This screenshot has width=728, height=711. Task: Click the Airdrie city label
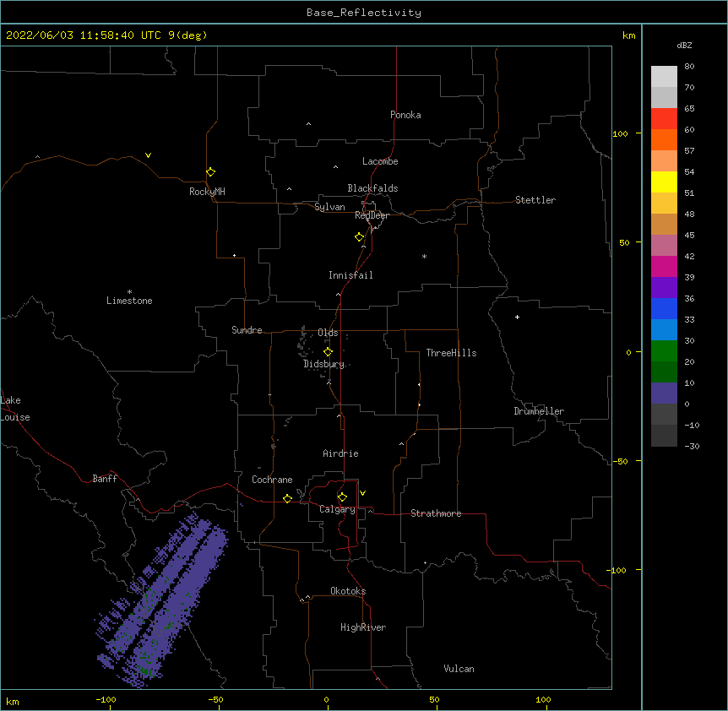coord(340,453)
